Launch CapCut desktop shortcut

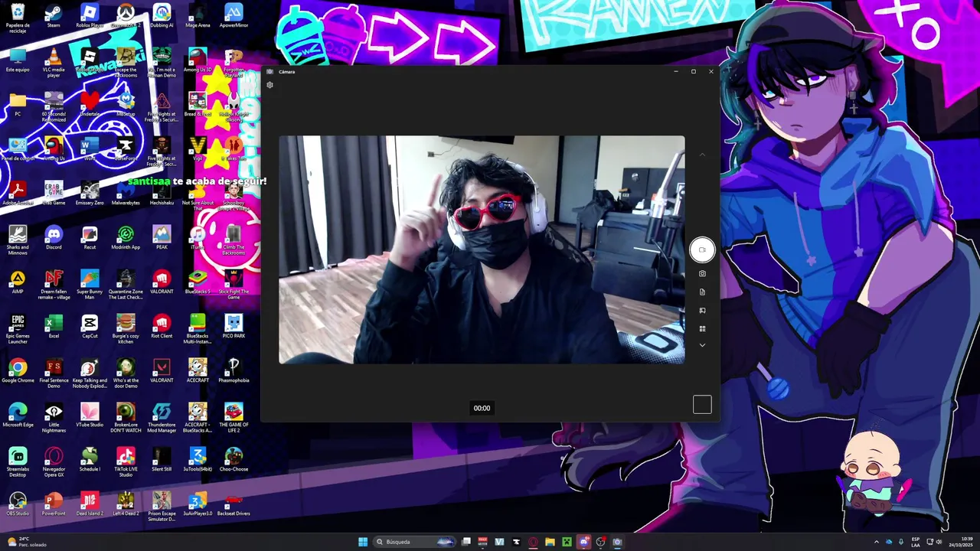tap(90, 326)
